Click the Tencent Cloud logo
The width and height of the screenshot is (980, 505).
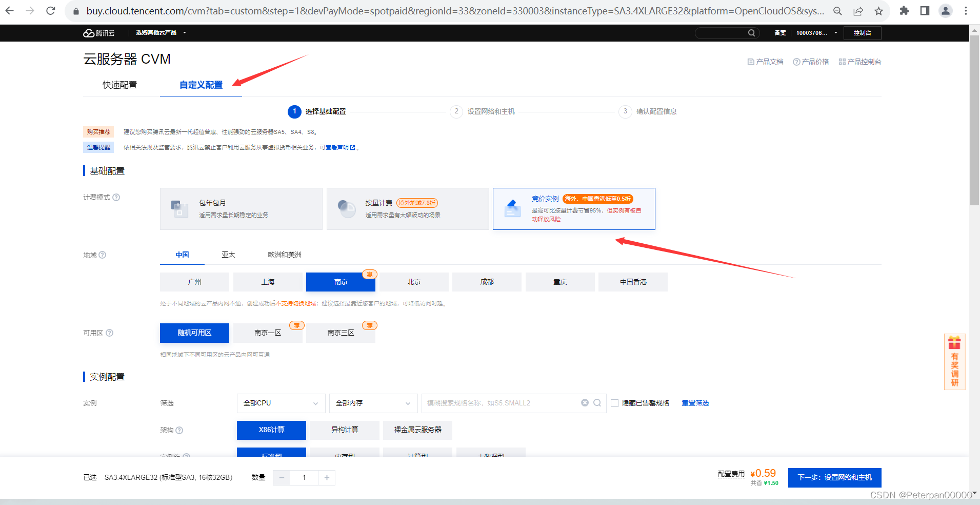point(99,33)
